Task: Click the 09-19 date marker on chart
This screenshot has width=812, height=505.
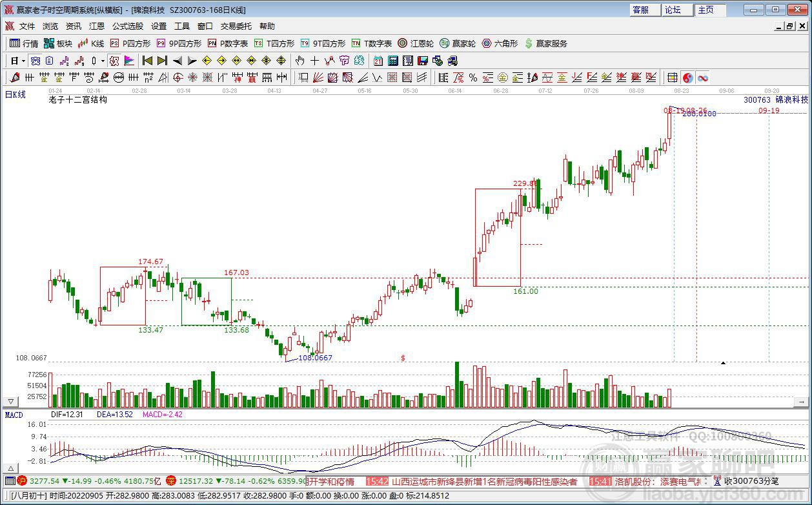Action: [x=769, y=110]
